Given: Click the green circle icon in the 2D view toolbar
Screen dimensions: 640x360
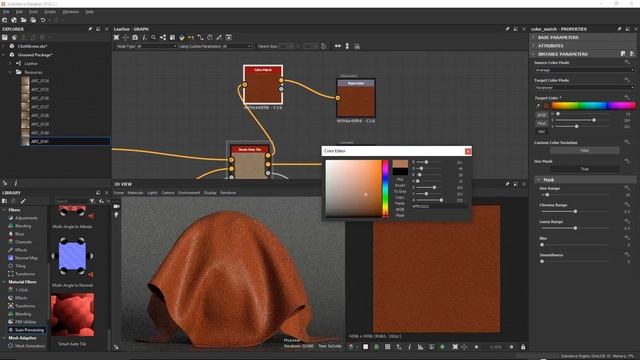Looking at the screenshot, I should coord(442,347).
